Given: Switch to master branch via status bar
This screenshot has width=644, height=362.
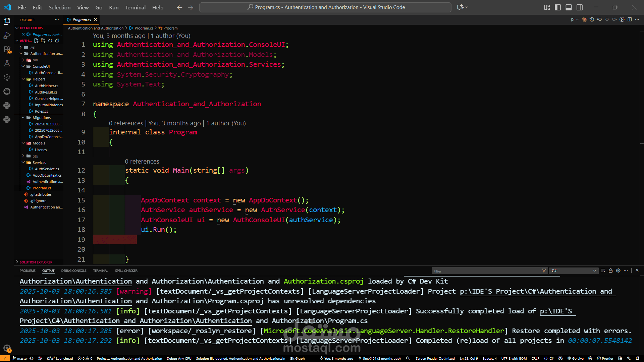Looking at the screenshot, I should [x=22, y=358].
